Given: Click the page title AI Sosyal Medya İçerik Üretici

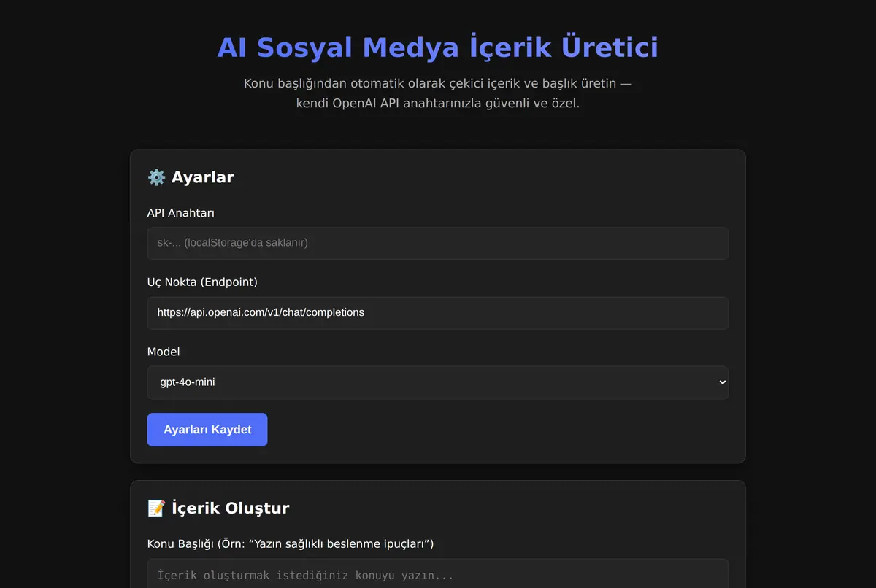Looking at the screenshot, I should [438, 47].
